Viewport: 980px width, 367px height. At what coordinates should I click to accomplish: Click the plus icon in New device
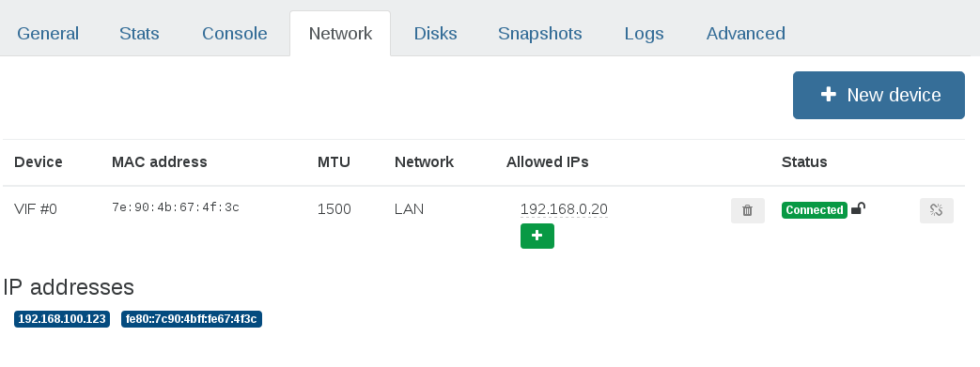click(x=828, y=94)
